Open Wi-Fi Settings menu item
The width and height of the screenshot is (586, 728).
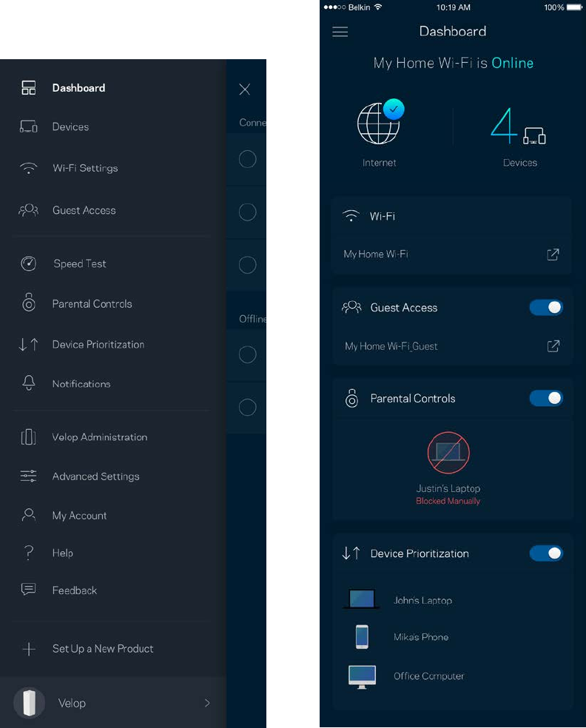pyautogui.click(x=85, y=168)
